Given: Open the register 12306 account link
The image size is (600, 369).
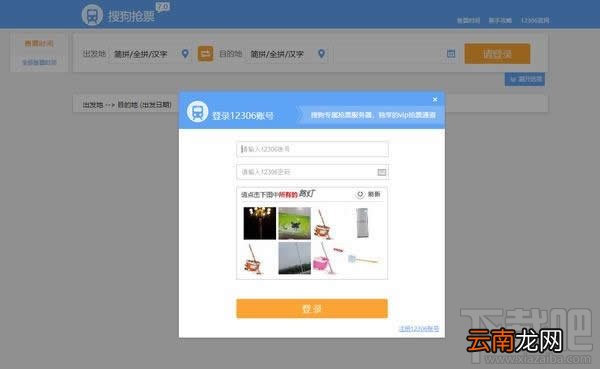Looking at the screenshot, I should click(419, 328).
